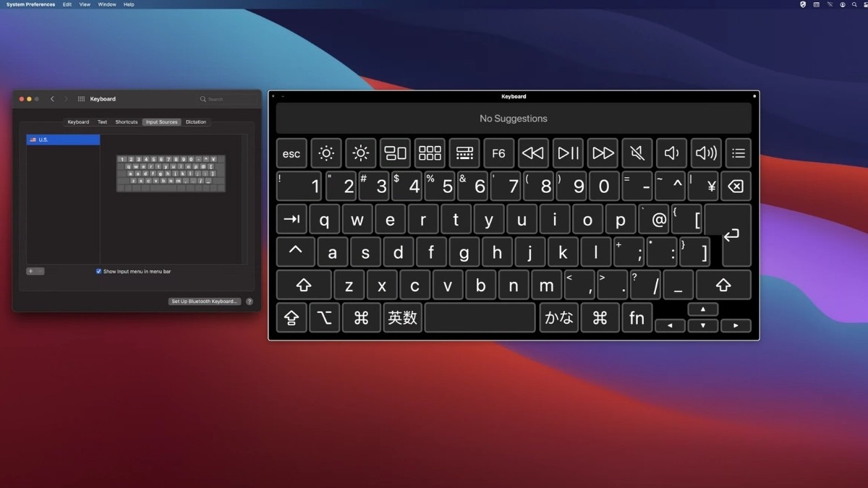This screenshot has height=488, width=868.
Task: Toggle the caps lock key
Action: coord(292,317)
